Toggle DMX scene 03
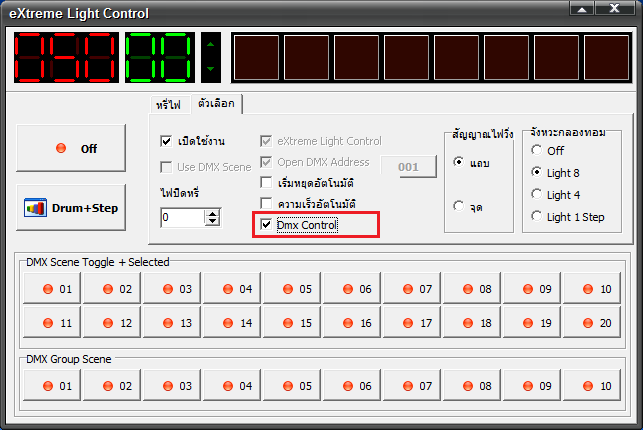Viewport: 643px width, 430px height. click(172, 289)
